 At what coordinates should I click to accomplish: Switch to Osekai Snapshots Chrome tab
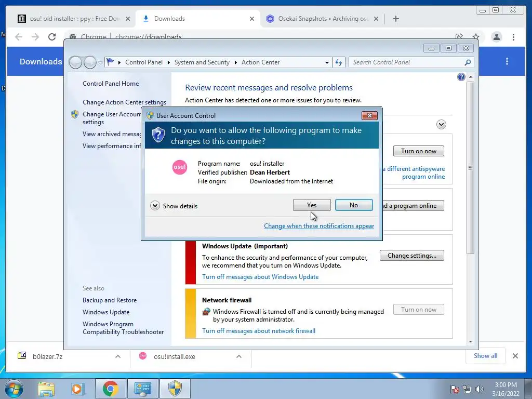(322, 19)
